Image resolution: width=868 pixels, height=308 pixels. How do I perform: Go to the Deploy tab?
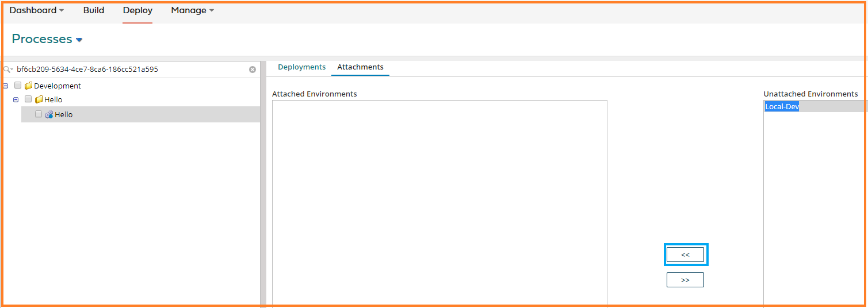coord(137,10)
